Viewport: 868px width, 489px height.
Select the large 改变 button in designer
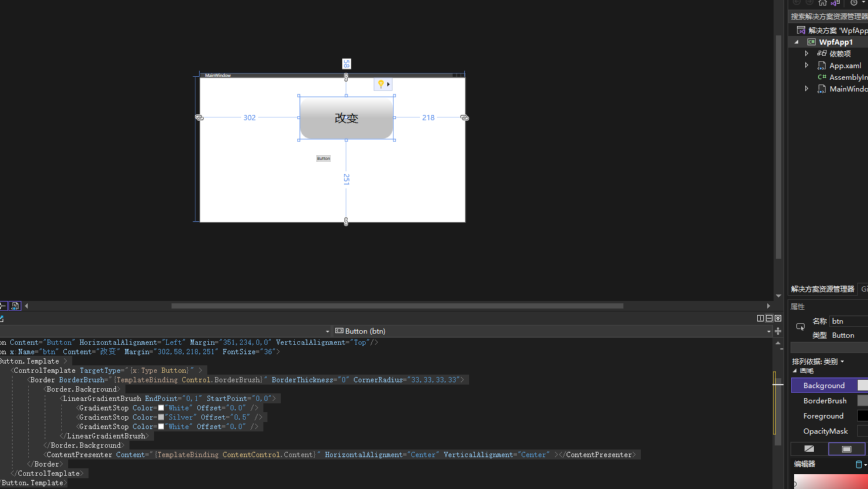click(346, 118)
